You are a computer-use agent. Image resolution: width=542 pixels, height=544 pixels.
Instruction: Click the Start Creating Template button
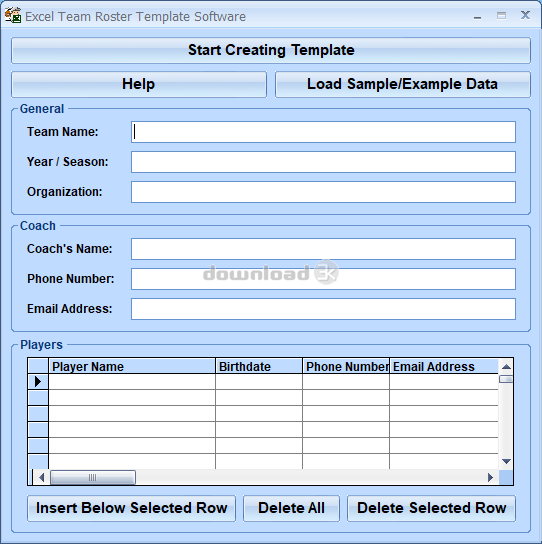point(271,50)
